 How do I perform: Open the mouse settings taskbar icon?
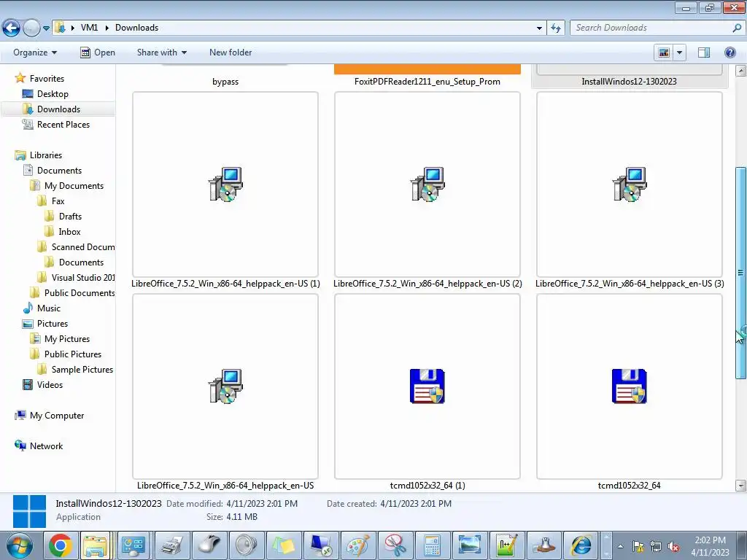pos(209,545)
